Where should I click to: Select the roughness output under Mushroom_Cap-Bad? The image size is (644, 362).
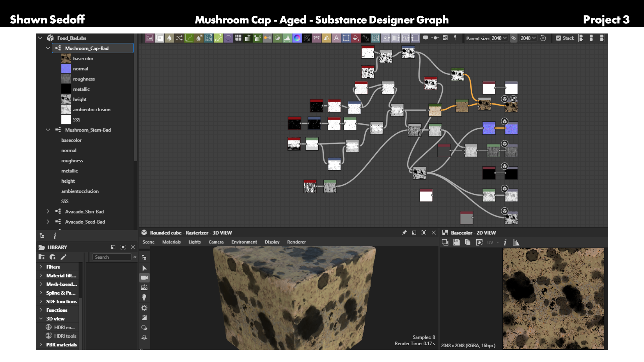pos(84,79)
